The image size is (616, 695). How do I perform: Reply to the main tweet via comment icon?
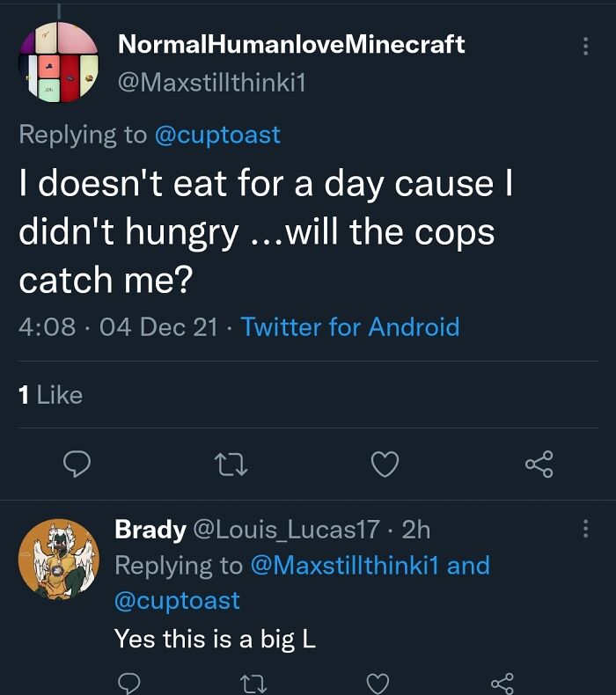[77, 464]
